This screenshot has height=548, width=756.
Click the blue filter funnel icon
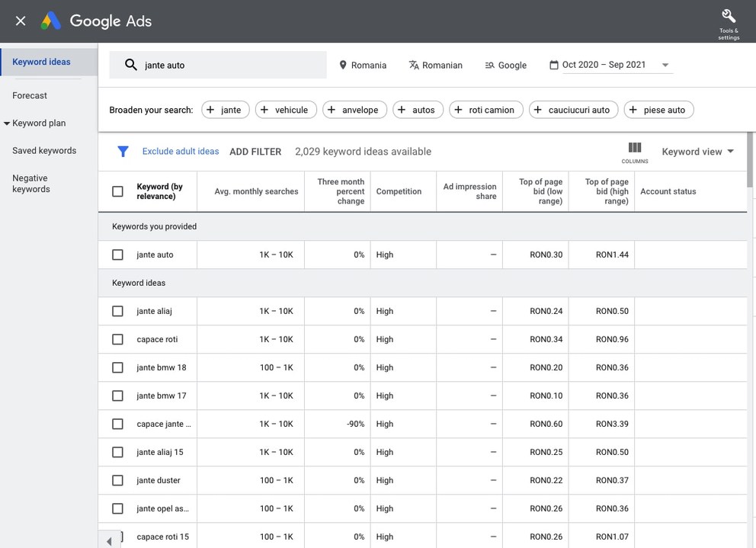123,152
